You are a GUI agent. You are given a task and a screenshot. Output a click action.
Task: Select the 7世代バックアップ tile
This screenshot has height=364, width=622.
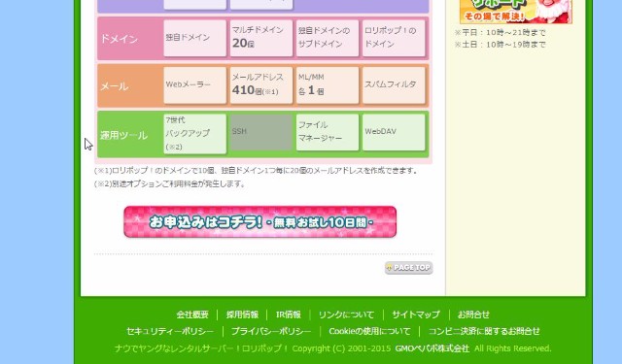pyautogui.click(x=194, y=133)
